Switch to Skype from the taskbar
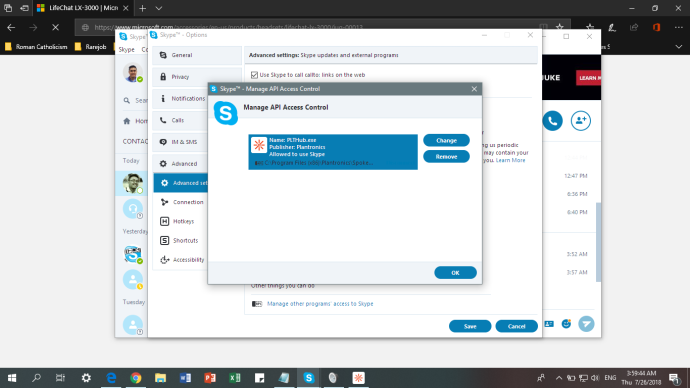 [x=308, y=378]
